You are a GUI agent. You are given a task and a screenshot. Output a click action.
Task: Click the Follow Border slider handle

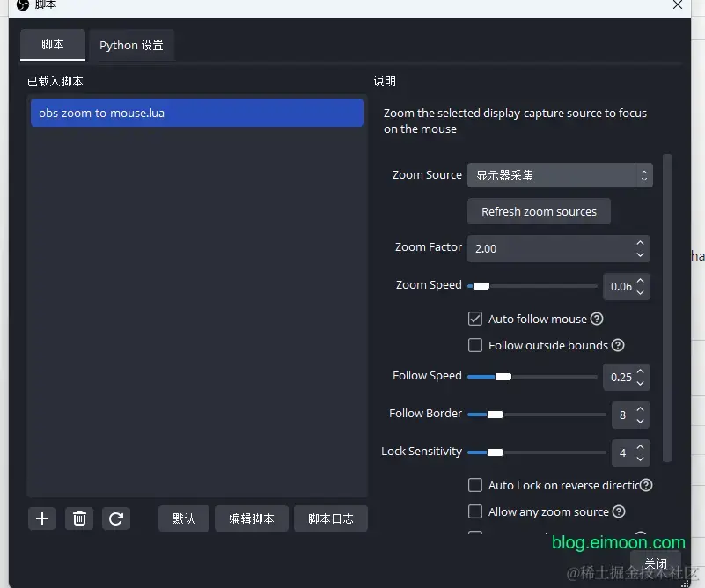[x=495, y=415]
